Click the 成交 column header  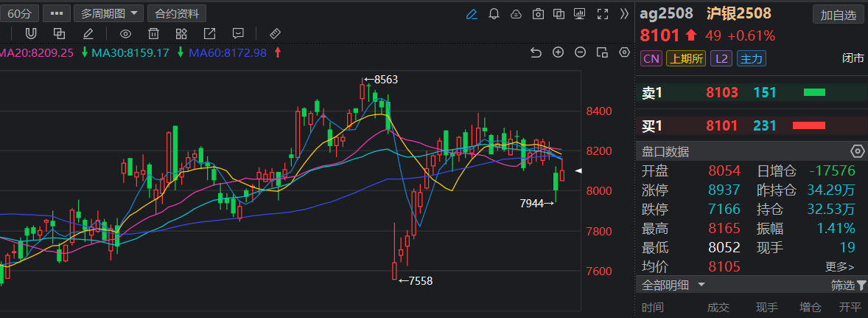tap(719, 308)
